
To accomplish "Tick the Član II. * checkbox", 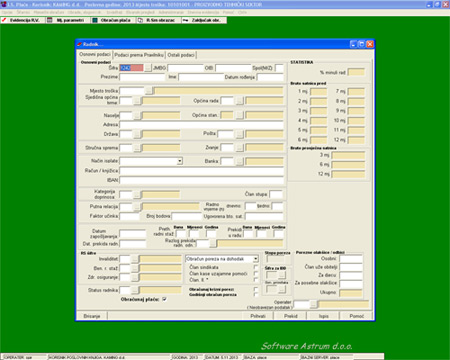I will tap(256, 280).
